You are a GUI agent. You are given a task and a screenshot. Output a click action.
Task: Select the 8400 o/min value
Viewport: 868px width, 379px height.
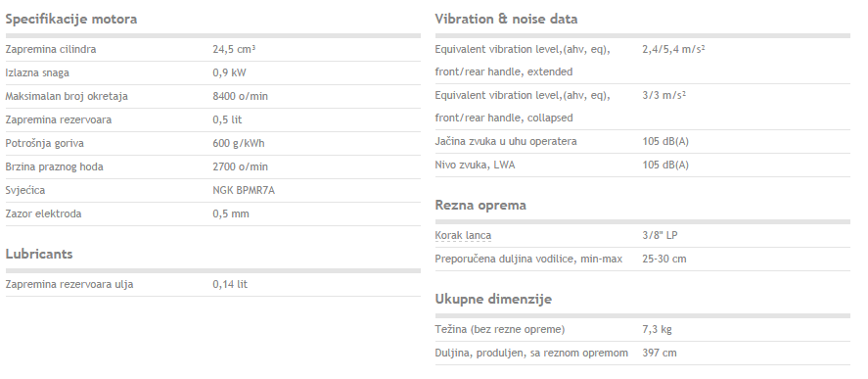click(x=241, y=96)
